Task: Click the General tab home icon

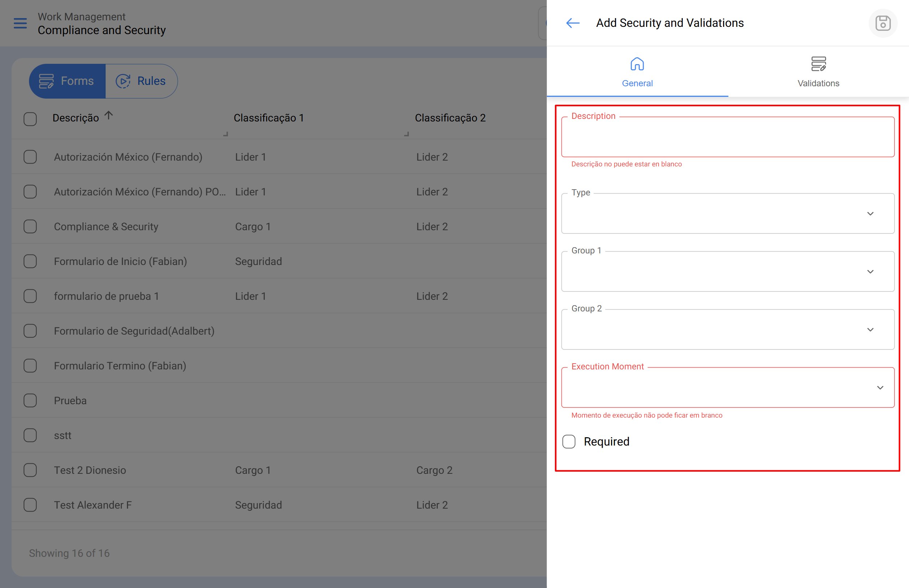Action: (637, 64)
